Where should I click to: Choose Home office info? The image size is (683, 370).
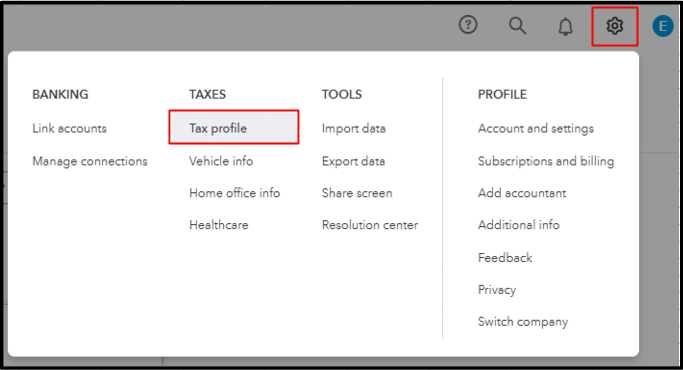pyautogui.click(x=234, y=193)
